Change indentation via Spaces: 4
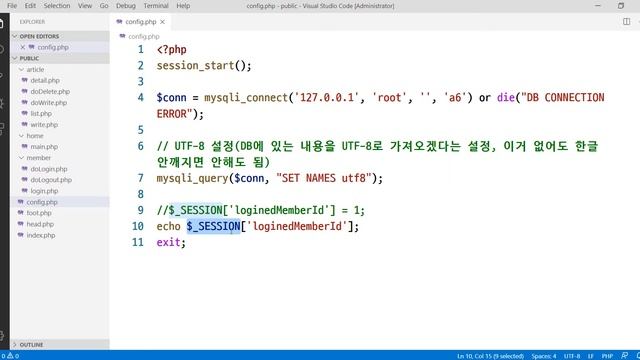 [x=544, y=356]
